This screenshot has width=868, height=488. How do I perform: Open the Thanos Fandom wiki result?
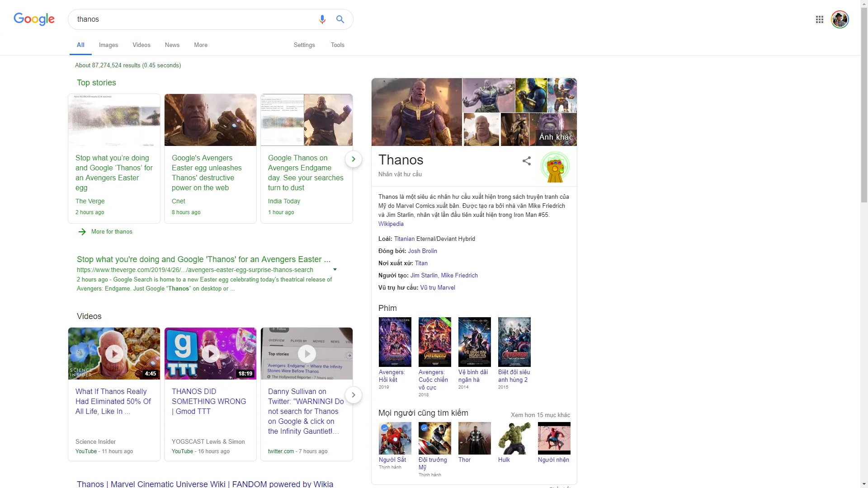point(205,483)
